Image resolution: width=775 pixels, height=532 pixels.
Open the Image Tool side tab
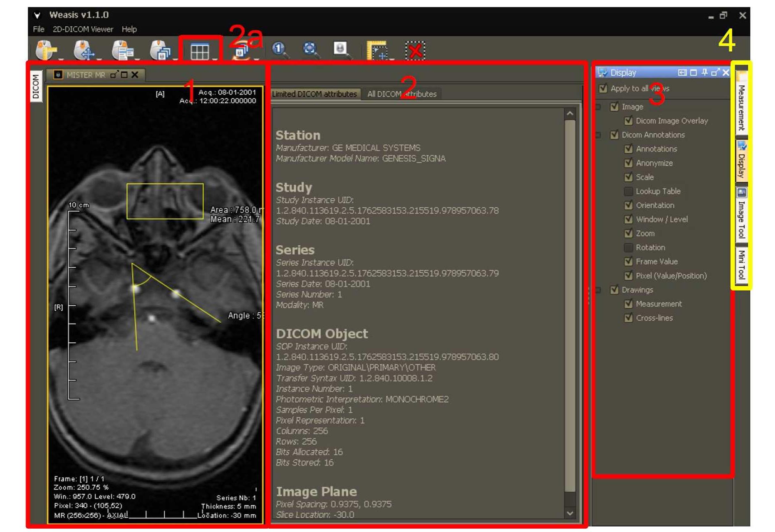741,213
